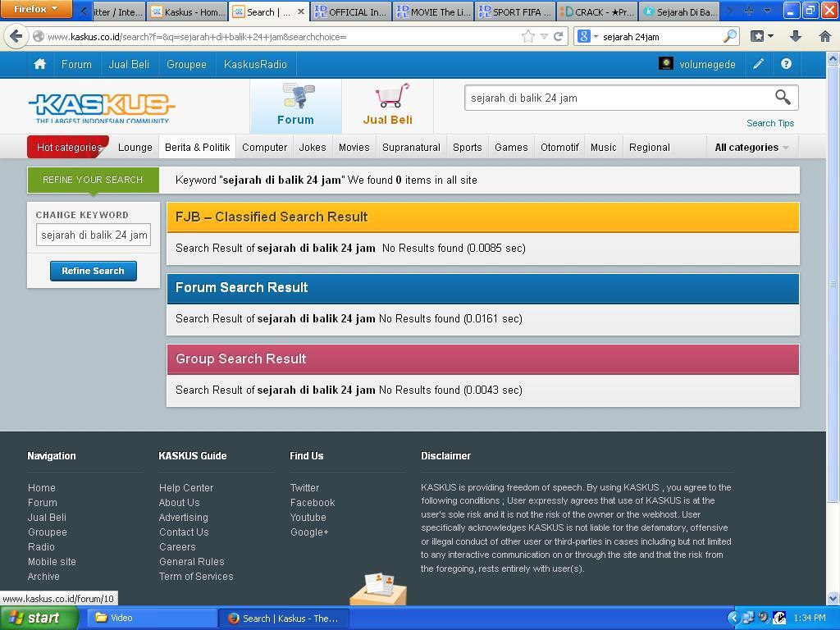This screenshot has height=630, width=840.
Task: Open the volumegede user avatar
Action: pos(666,64)
